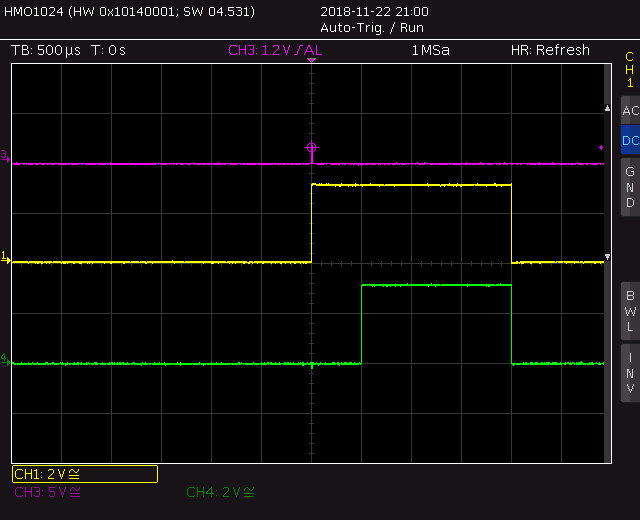The image size is (640, 520).
Task: Click the 1 MSa sample rate readout
Action: [431, 51]
